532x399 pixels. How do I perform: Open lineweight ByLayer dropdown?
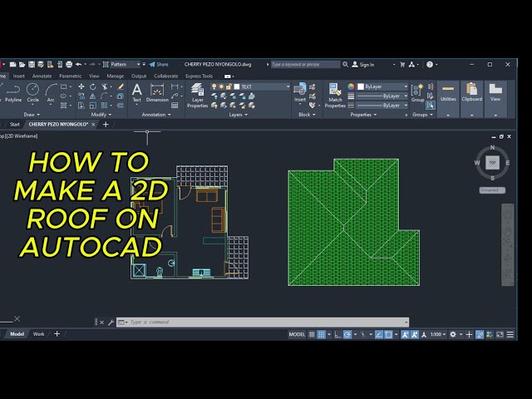pos(382,96)
